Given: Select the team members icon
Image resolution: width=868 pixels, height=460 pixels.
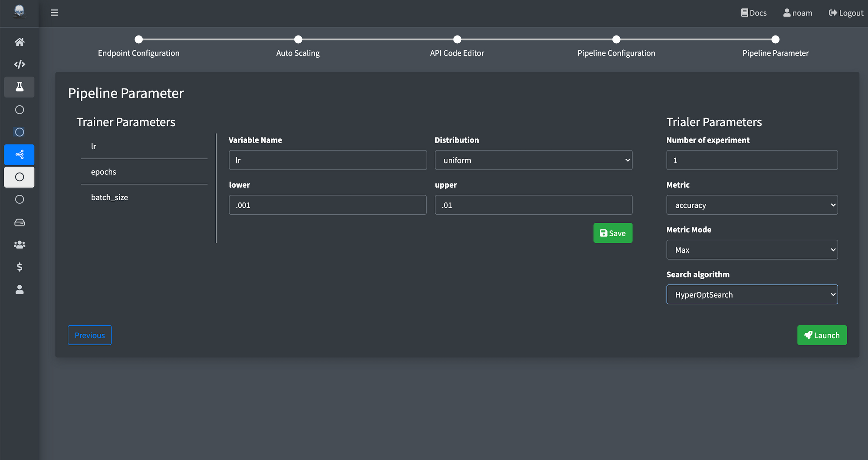Looking at the screenshot, I should tap(19, 245).
